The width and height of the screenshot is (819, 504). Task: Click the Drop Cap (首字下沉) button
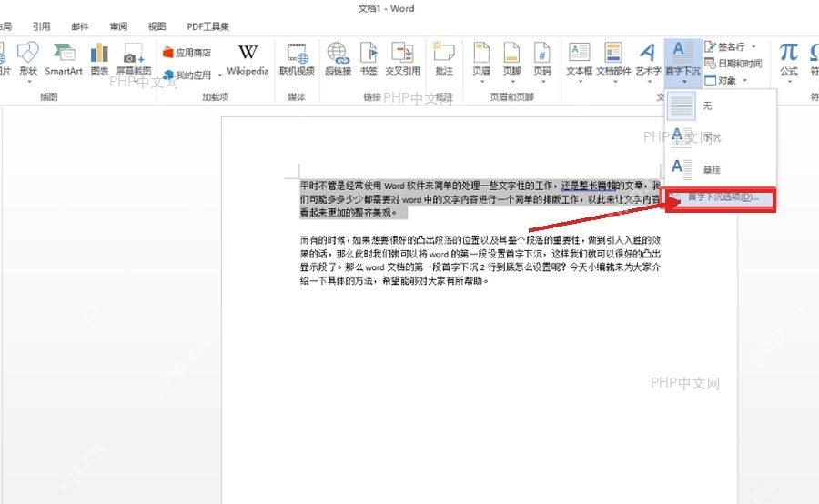[x=682, y=62]
